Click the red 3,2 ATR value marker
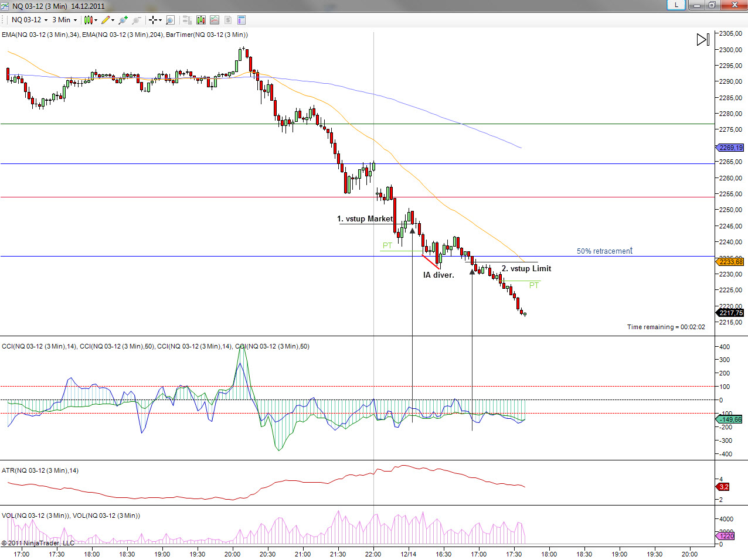 723,487
